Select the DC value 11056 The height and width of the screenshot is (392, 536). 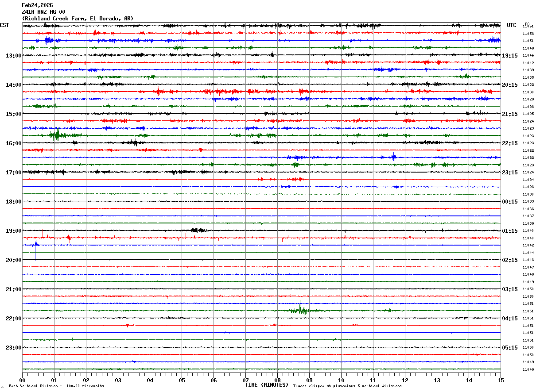[528, 34]
